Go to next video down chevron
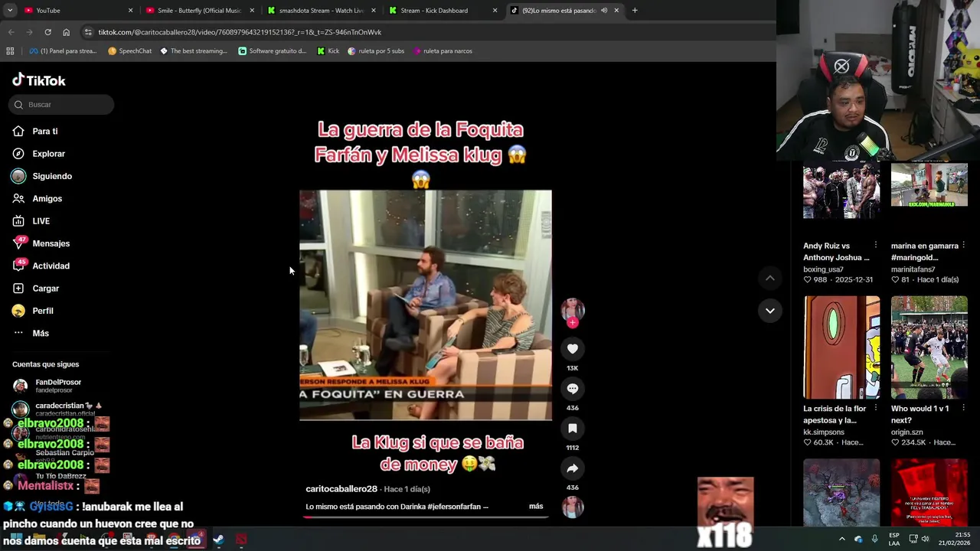Viewport: 980px width, 551px height. (770, 311)
